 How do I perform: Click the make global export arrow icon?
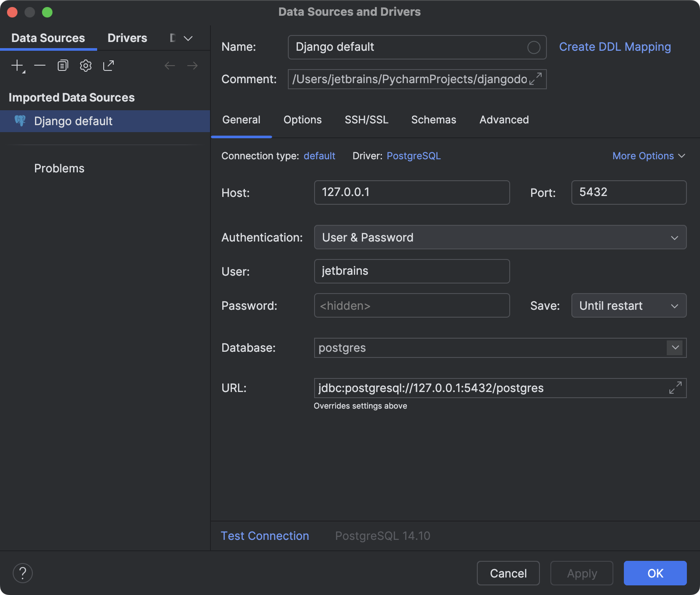[108, 66]
